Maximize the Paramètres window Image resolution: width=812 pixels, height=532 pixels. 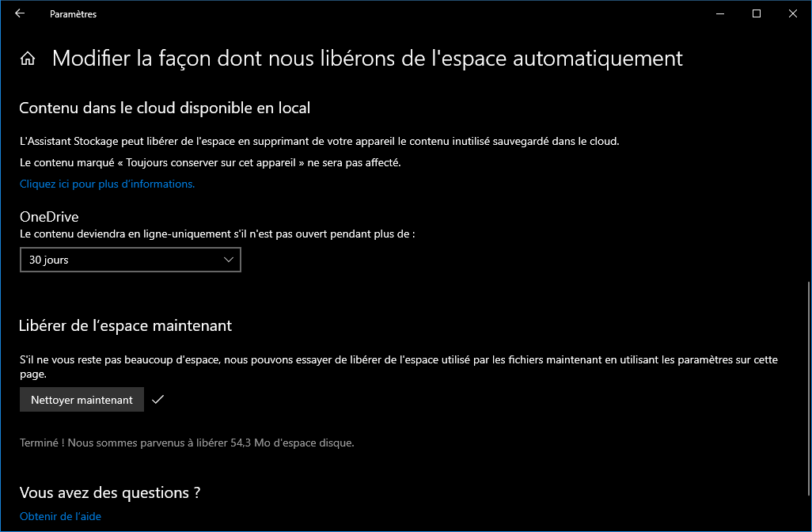point(756,13)
